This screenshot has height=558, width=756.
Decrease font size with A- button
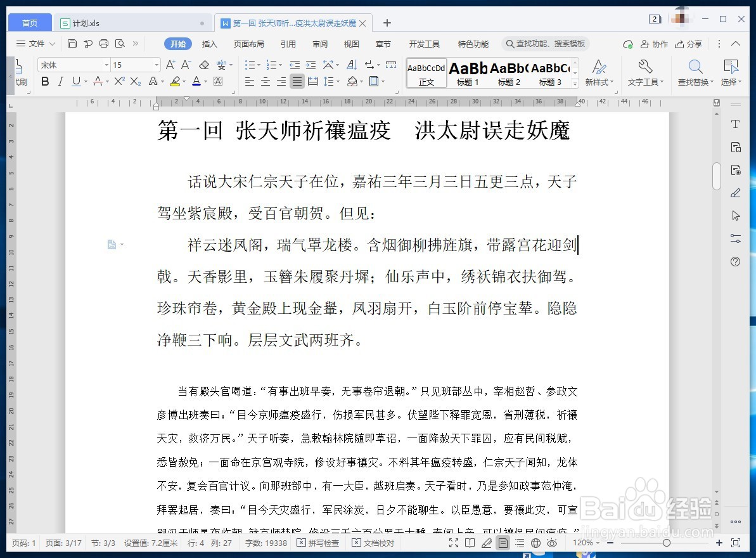(186, 65)
